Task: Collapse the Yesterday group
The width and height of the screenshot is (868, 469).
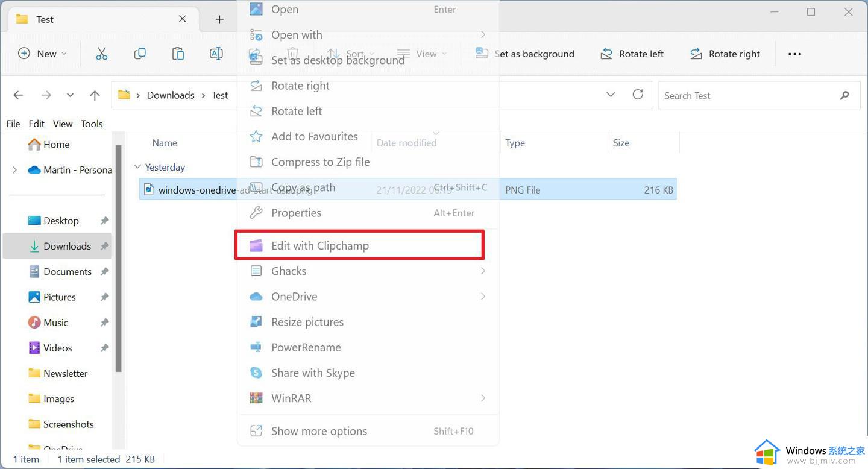Action: pos(137,167)
